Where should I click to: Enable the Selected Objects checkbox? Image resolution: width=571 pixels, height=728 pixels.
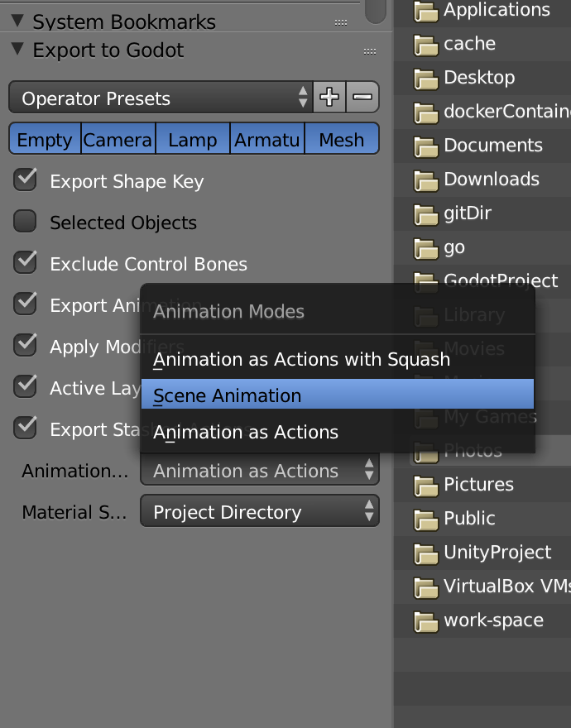pyautogui.click(x=24, y=222)
